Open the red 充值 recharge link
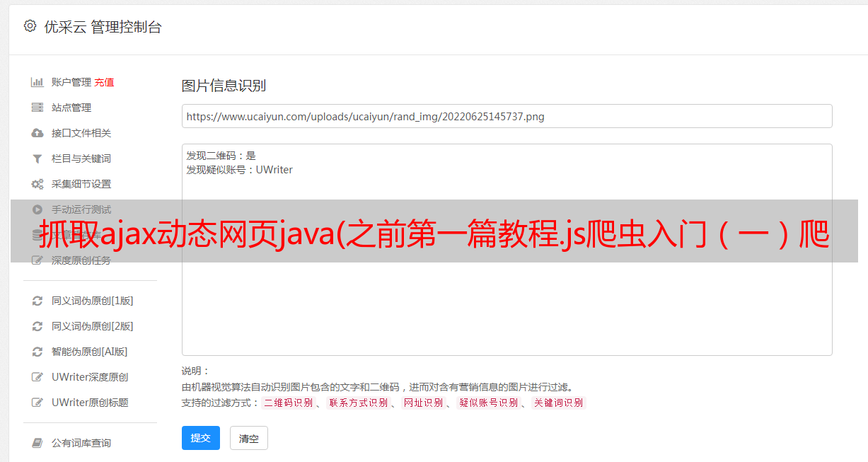This screenshot has height=462, width=868. [x=104, y=82]
